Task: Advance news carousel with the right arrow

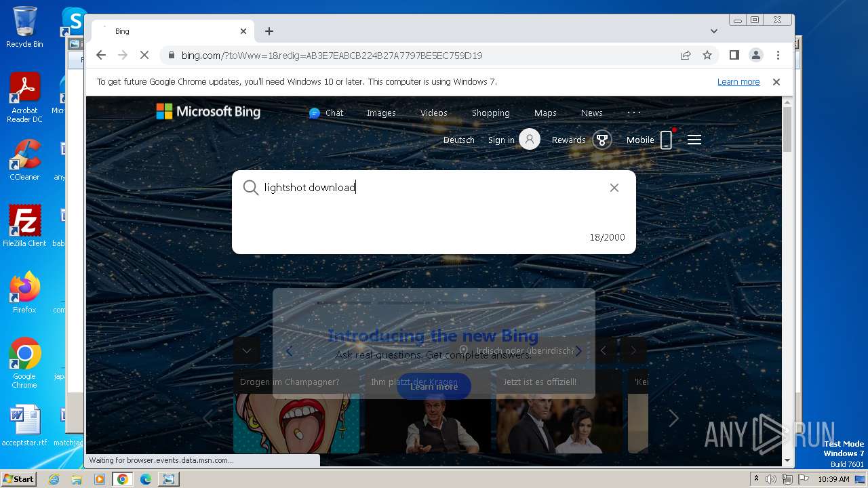Action: (673, 418)
